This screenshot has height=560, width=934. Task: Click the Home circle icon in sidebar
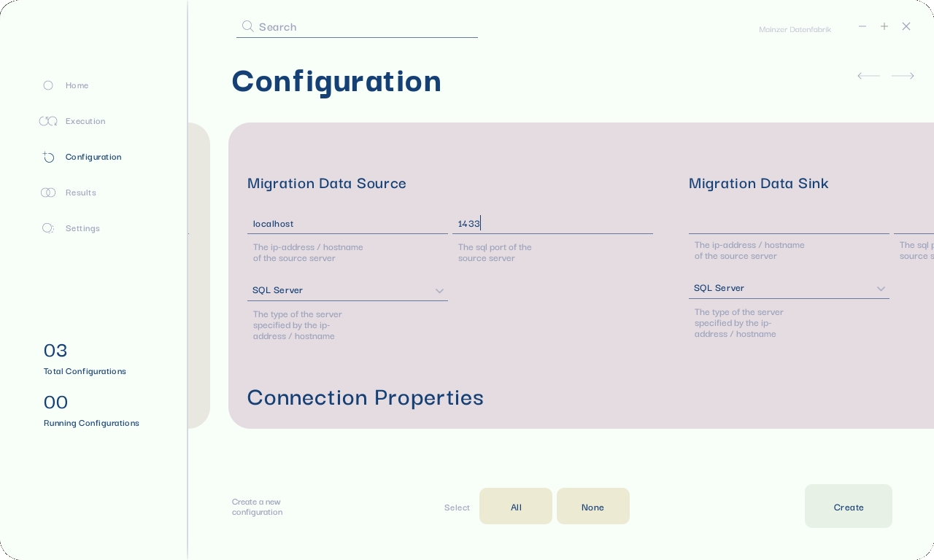48,85
